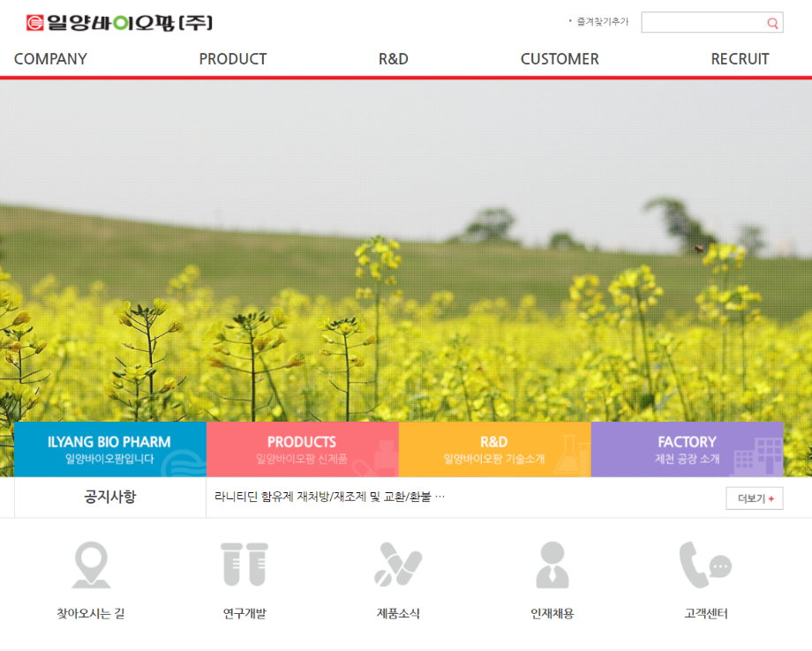
Task: Click the box icon on PRODUCTS banner
Action: tap(383, 457)
